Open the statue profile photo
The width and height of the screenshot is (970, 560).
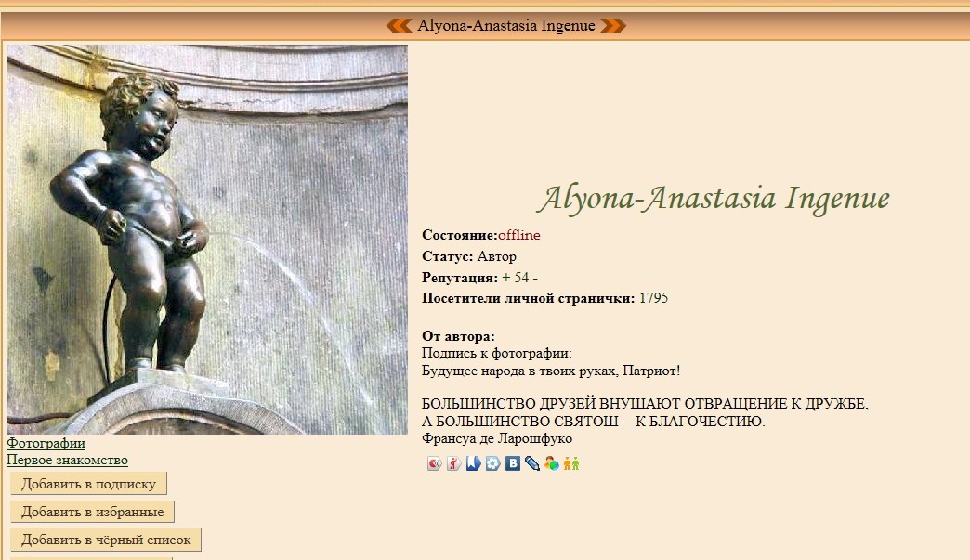pyautogui.click(x=207, y=240)
